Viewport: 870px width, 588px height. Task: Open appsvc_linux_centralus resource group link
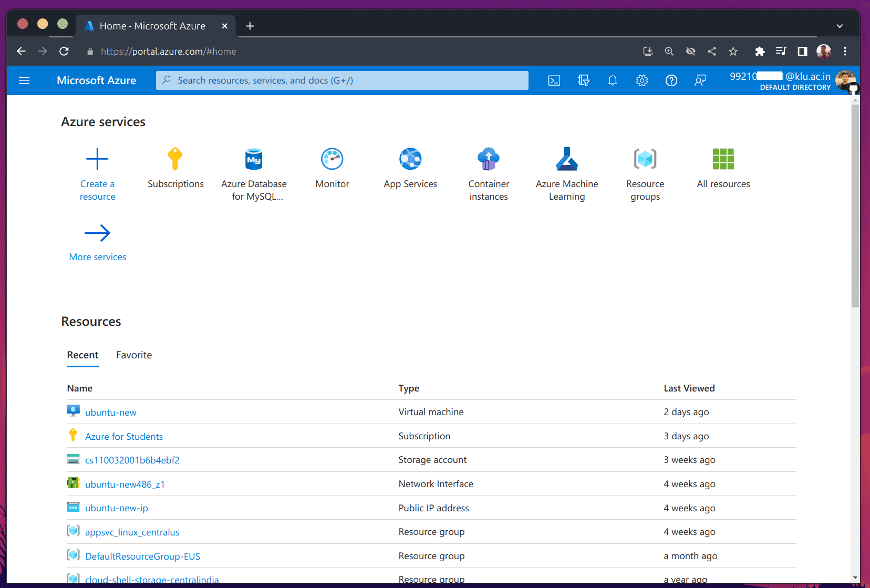coord(132,532)
